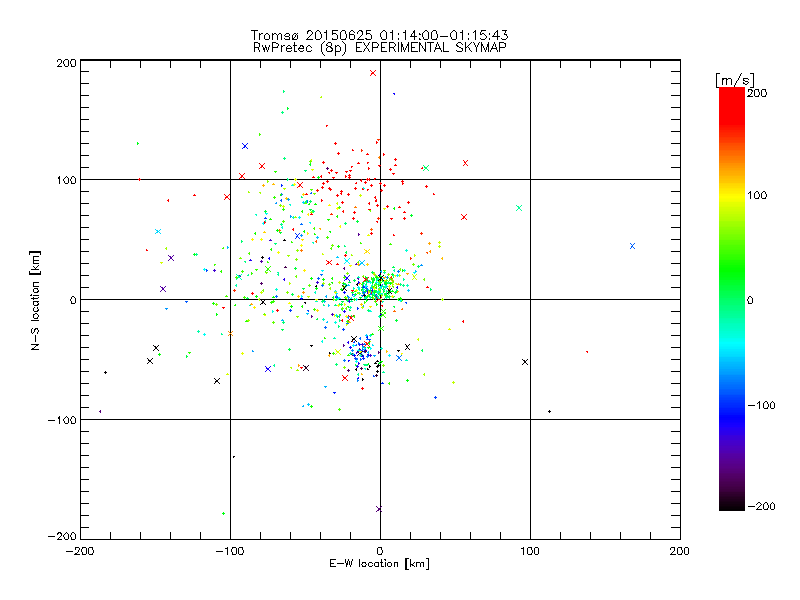Viewport: 800px width, 600px height.
Task: Select the teal X marker near E-W 90
Action: 519,208
